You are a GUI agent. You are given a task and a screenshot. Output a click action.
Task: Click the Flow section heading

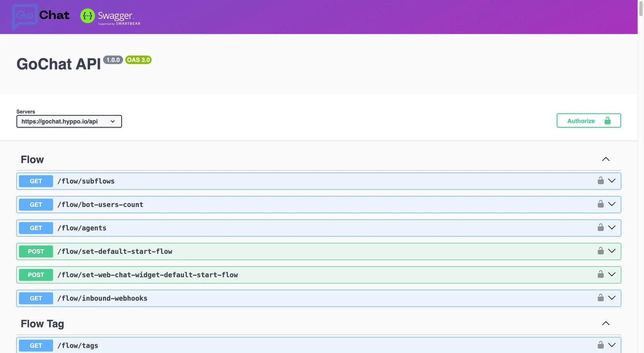point(32,160)
